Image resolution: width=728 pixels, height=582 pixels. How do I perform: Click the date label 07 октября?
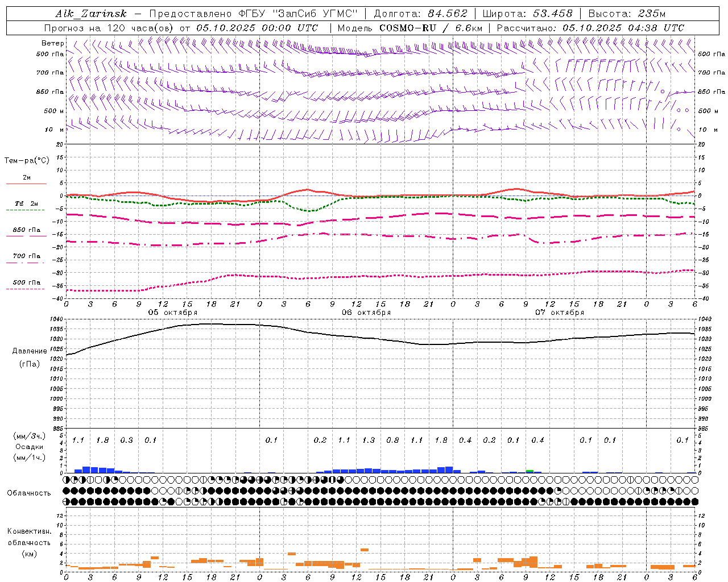(560, 313)
